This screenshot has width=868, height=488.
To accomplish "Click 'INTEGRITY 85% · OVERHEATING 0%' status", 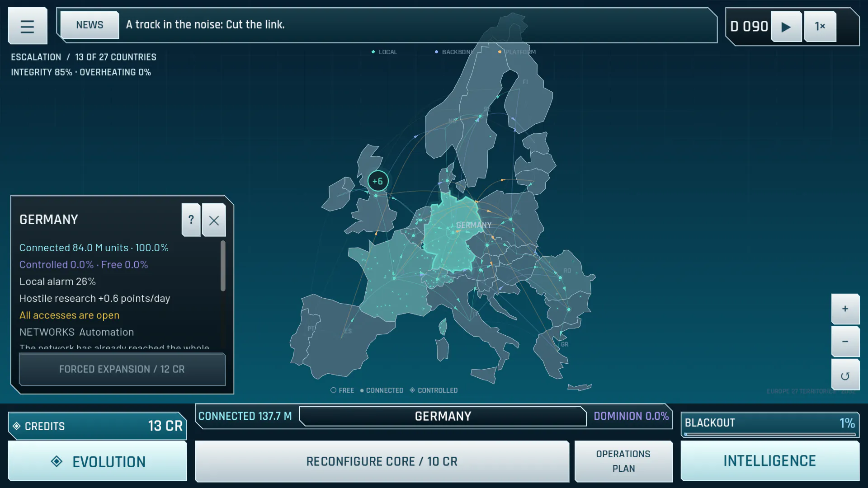I will (x=81, y=72).
